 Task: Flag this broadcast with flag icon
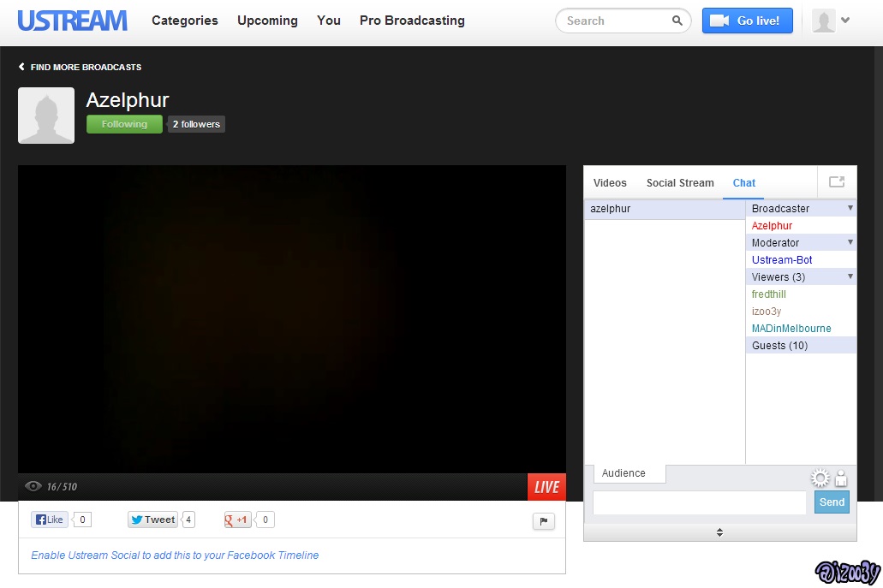pos(544,520)
